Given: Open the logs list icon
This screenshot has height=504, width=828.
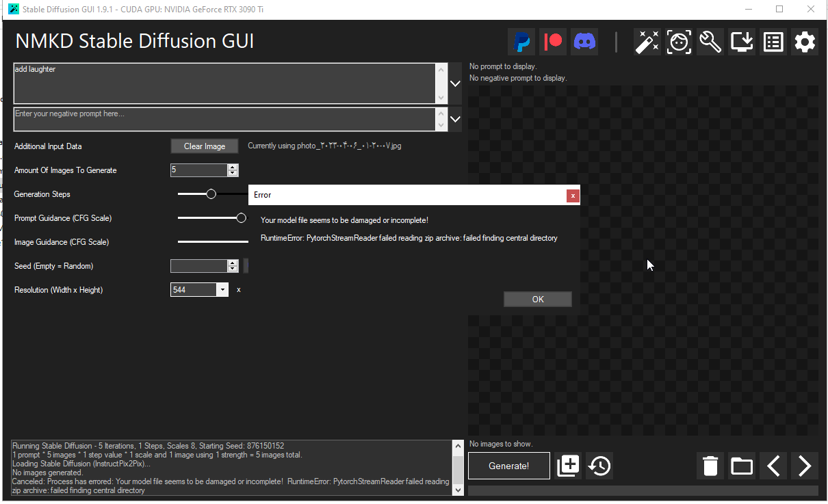Looking at the screenshot, I should click(x=773, y=42).
